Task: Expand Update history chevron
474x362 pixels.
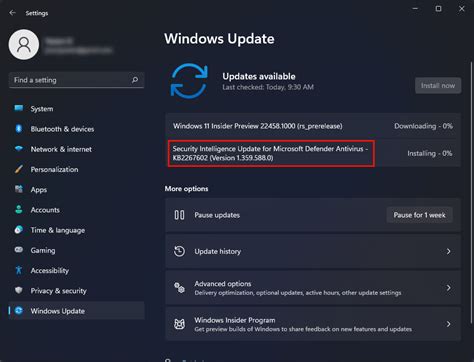Action: pos(449,251)
